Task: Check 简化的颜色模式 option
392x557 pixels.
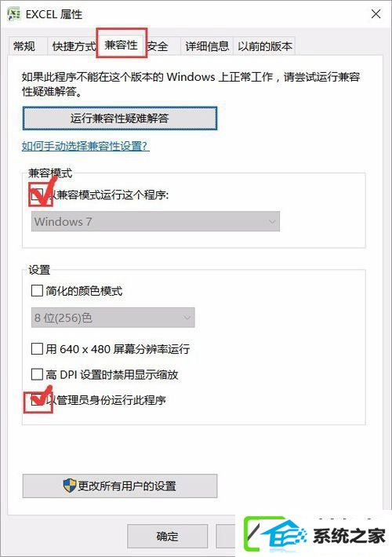Action: [38, 290]
